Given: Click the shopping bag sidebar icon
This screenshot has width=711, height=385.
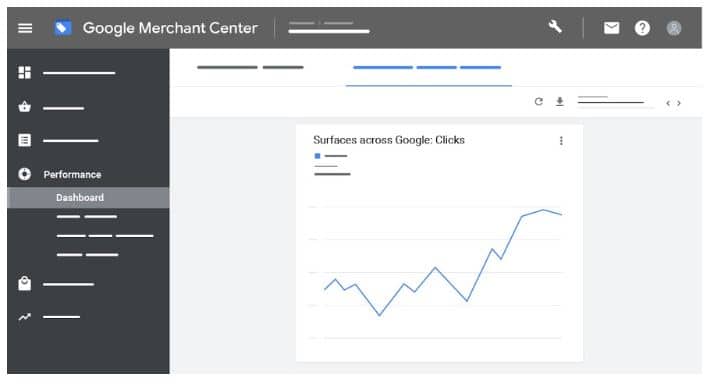Looking at the screenshot, I should 24,283.
